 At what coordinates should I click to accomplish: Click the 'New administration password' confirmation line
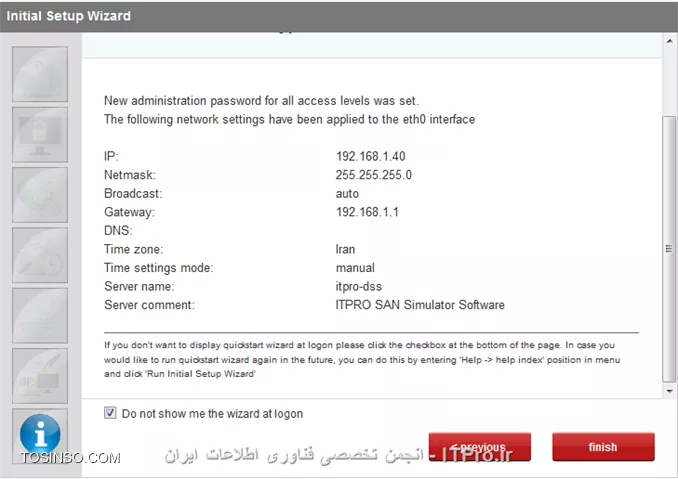tap(261, 101)
